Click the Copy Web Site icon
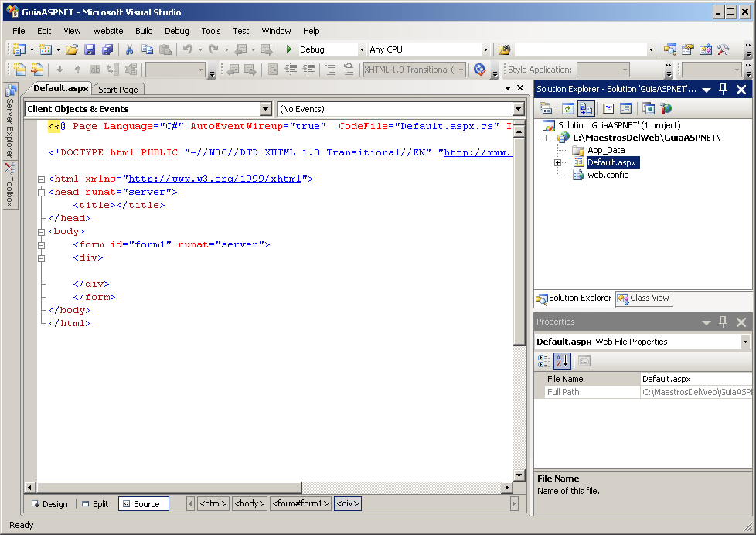Screen dimensions: 756x535 tap(649, 108)
